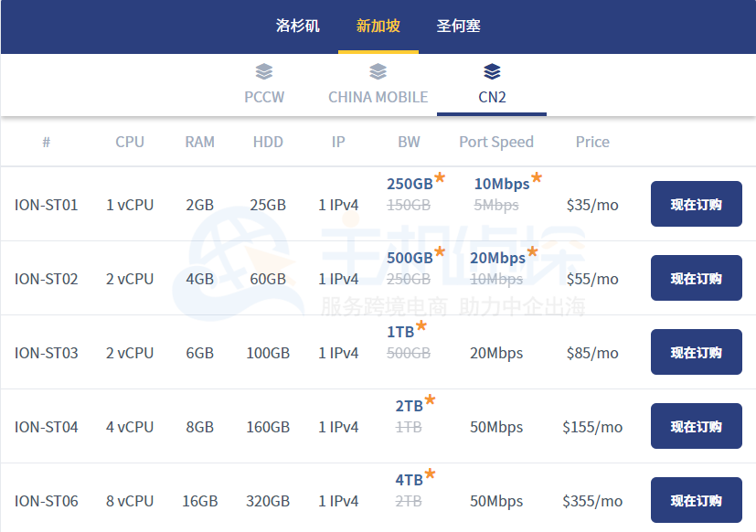Click the stacked-layers icon above PCCW
Viewport: 756px width, 532px height.
(264, 72)
